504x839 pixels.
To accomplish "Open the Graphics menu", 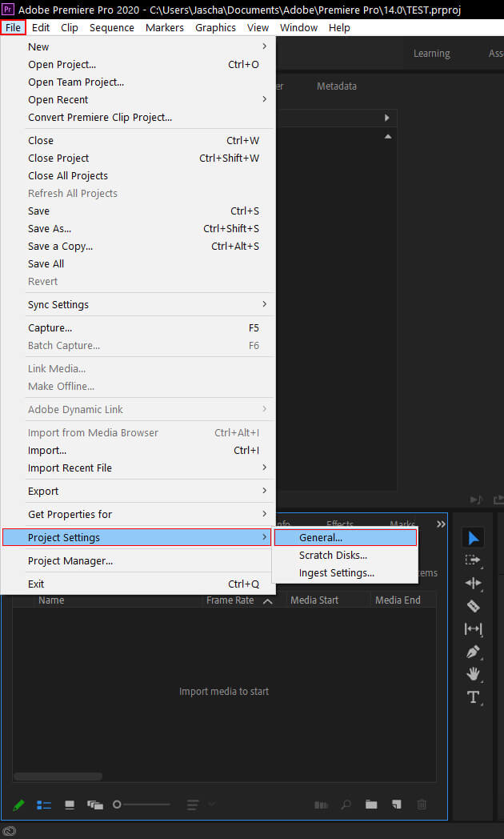I will tap(215, 27).
